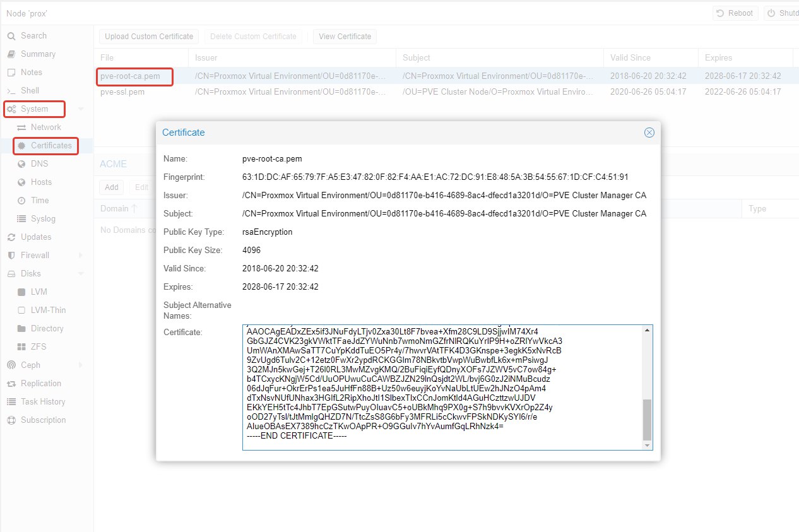Open the Network settings page
Viewport: 799px width, 532px height.
(46, 127)
